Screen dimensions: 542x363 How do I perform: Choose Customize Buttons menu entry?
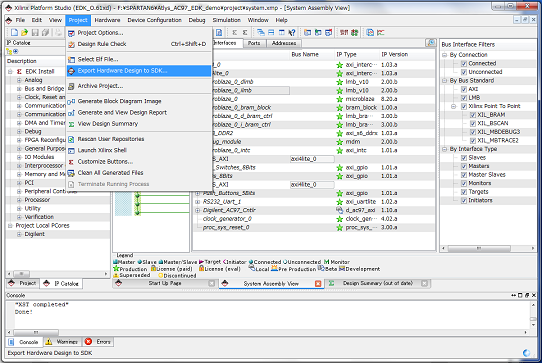[139, 162]
